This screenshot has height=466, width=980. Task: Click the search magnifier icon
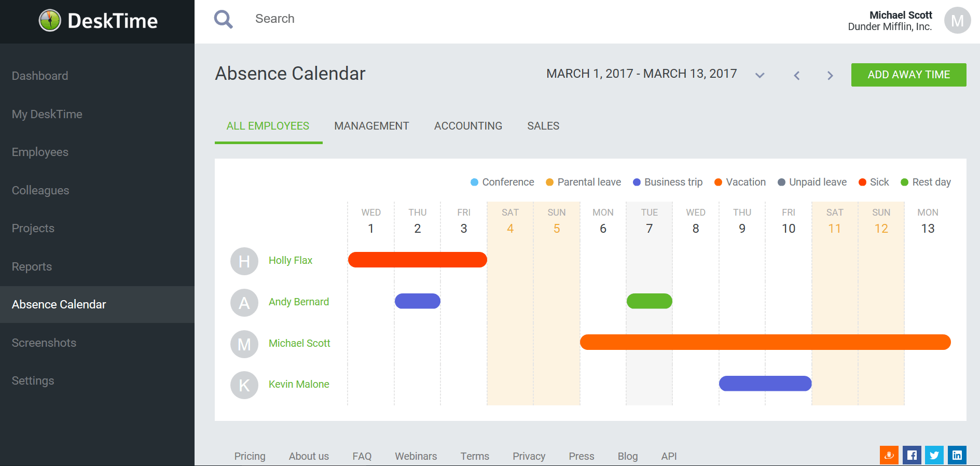coord(223,19)
